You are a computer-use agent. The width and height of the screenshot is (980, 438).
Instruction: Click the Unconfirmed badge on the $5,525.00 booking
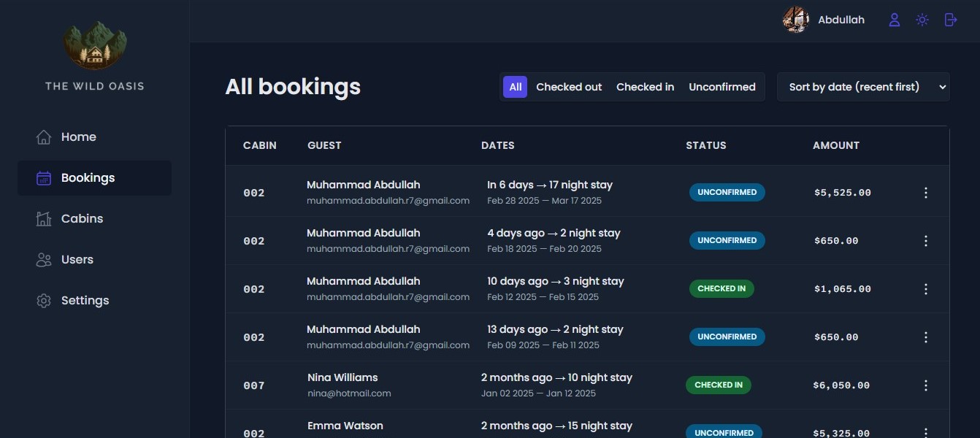tap(727, 192)
